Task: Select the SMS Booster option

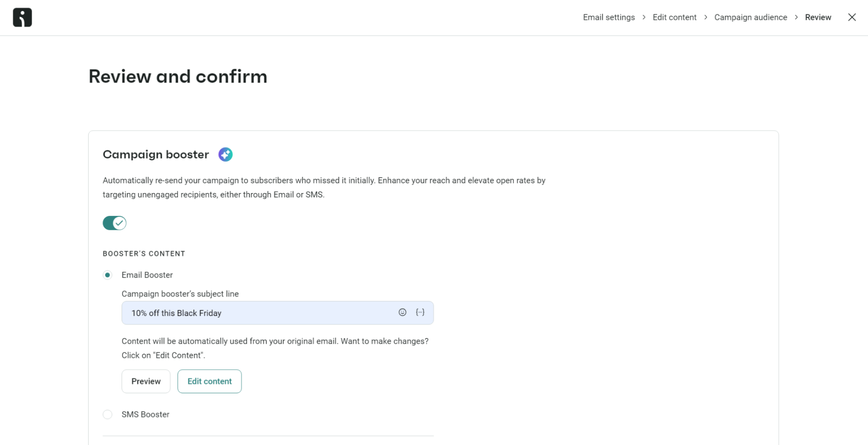Action: 107,414
